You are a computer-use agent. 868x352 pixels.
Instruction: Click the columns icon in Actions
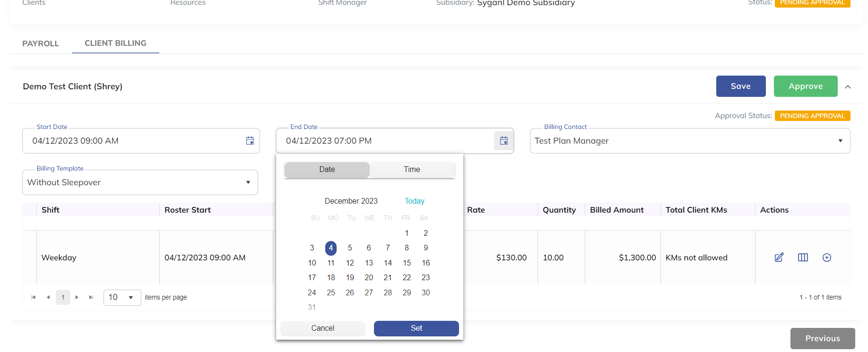[x=803, y=258]
